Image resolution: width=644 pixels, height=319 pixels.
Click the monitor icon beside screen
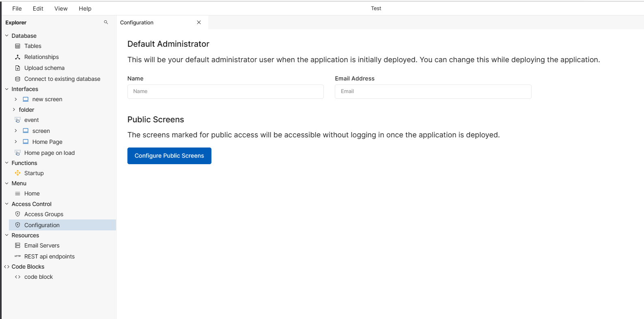[26, 131]
